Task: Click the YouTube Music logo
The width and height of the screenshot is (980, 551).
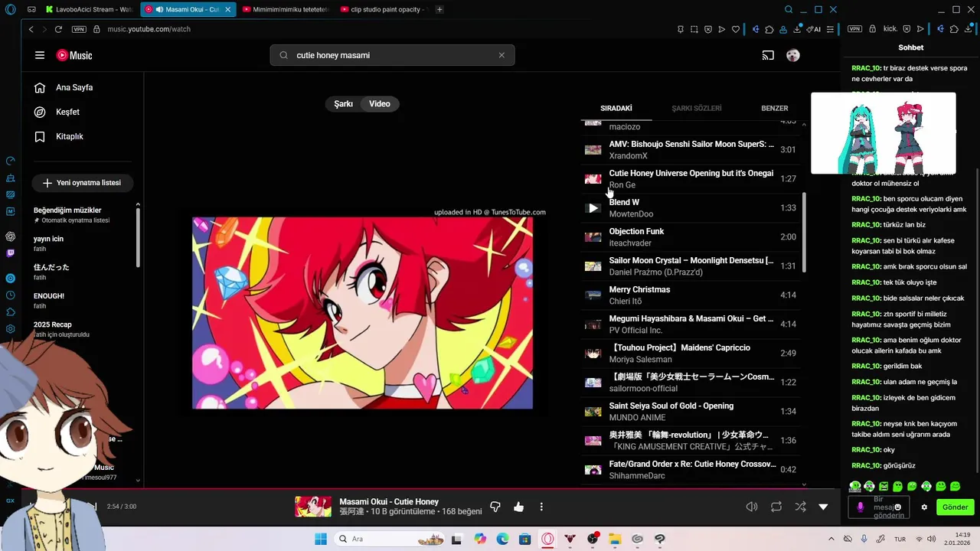Action: [x=74, y=55]
